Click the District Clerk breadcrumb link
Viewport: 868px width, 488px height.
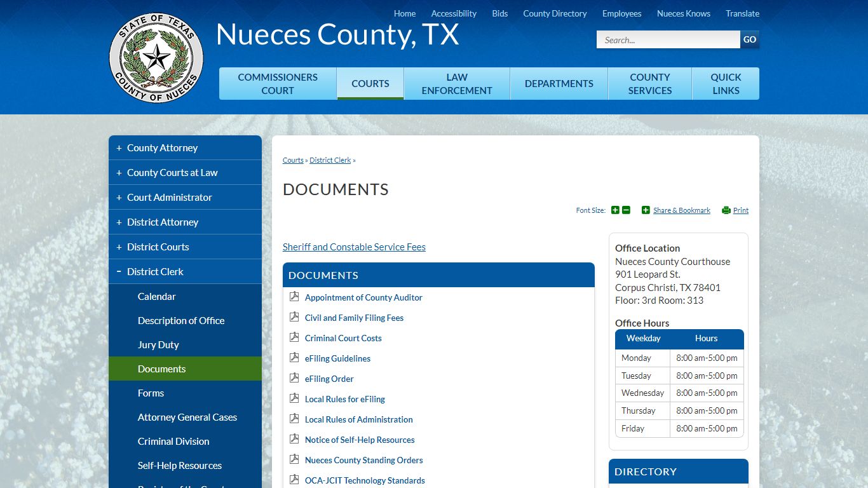(330, 160)
